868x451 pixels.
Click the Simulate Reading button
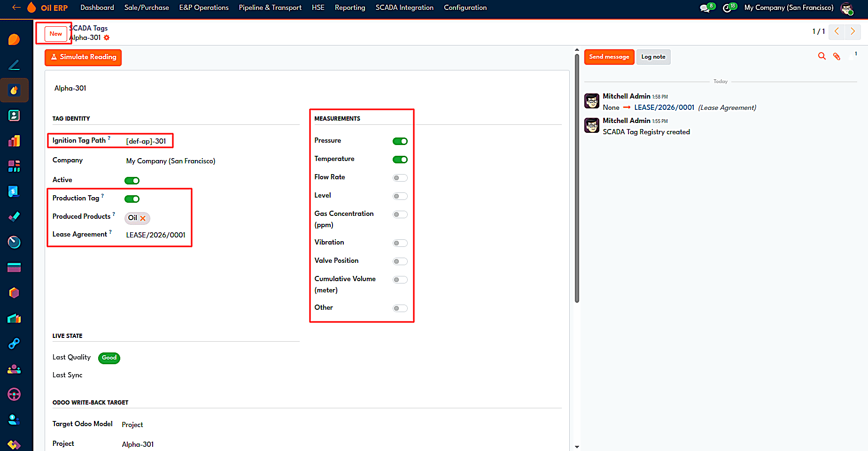pyautogui.click(x=83, y=57)
